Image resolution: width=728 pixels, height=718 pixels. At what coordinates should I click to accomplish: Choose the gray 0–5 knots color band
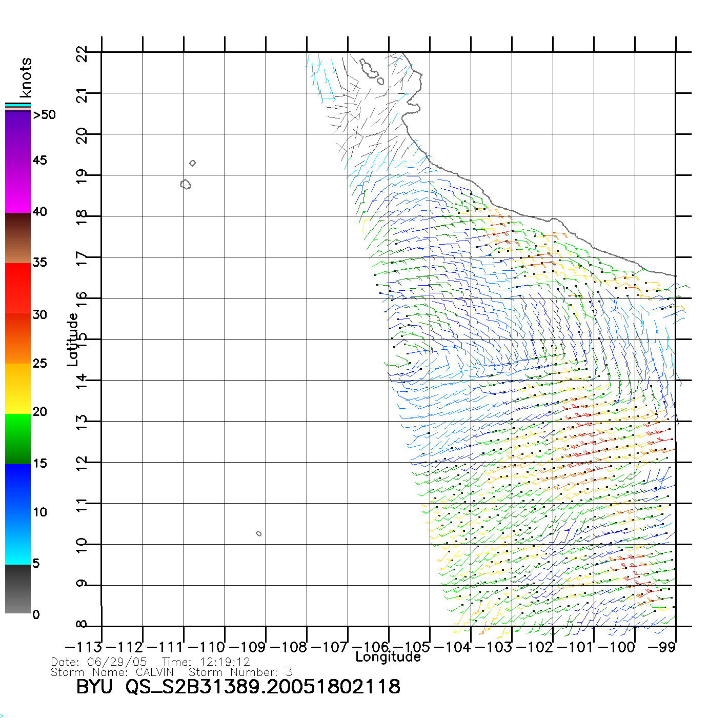pyautogui.click(x=18, y=589)
